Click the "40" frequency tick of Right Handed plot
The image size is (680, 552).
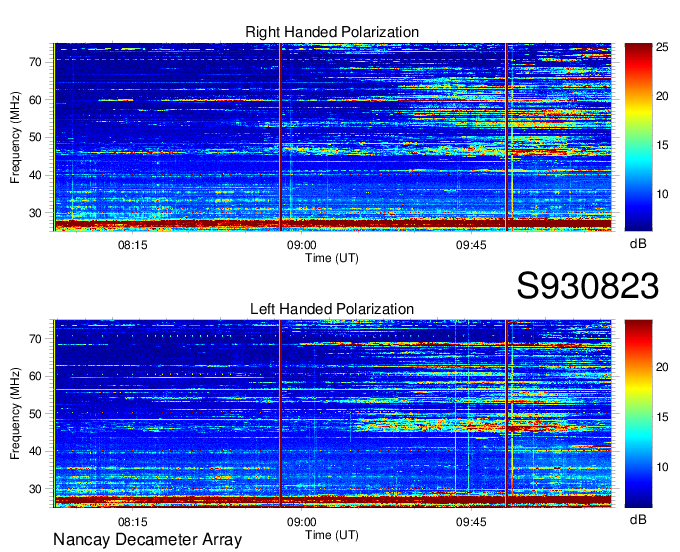click(36, 176)
